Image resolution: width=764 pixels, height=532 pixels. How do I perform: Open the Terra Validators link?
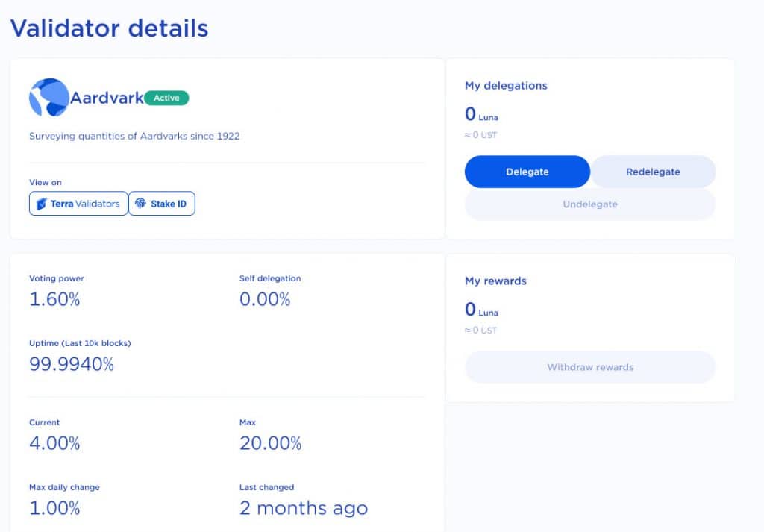click(x=78, y=204)
